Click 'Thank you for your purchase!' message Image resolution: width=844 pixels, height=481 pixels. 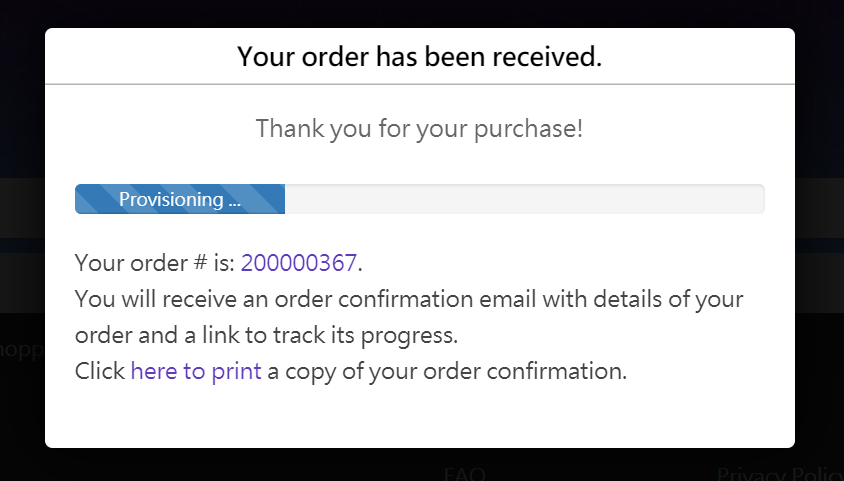(x=420, y=128)
